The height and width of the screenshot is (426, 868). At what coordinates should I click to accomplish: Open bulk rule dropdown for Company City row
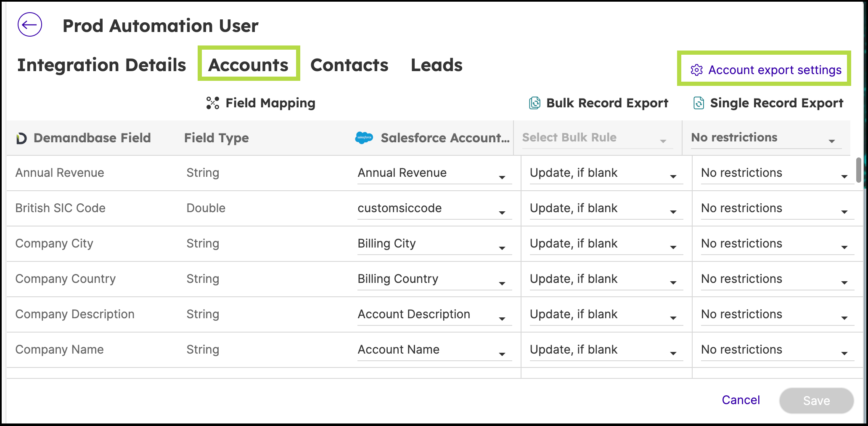(x=606, y=244)
